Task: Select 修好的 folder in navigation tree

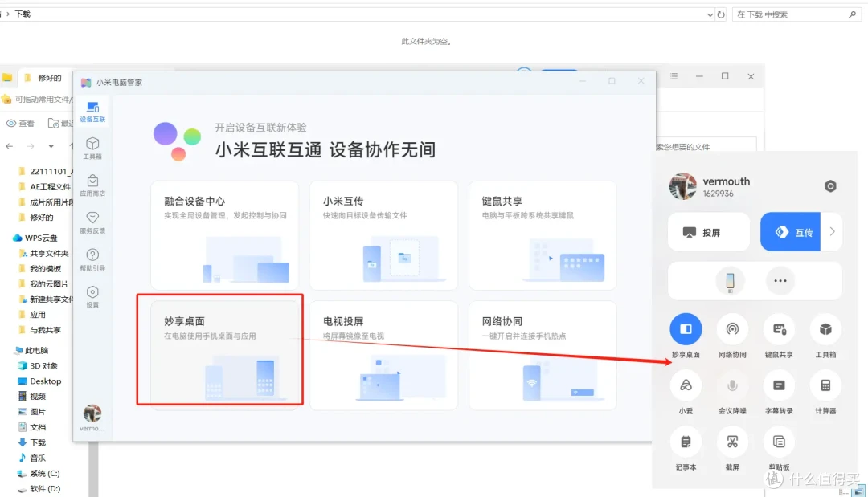Action: tap(36, 218)
